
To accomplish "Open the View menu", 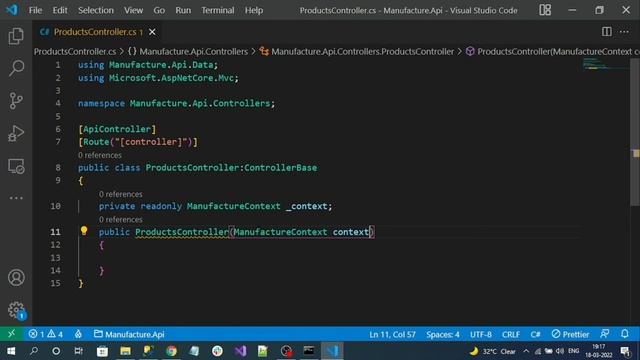I will tap(133, 10).
